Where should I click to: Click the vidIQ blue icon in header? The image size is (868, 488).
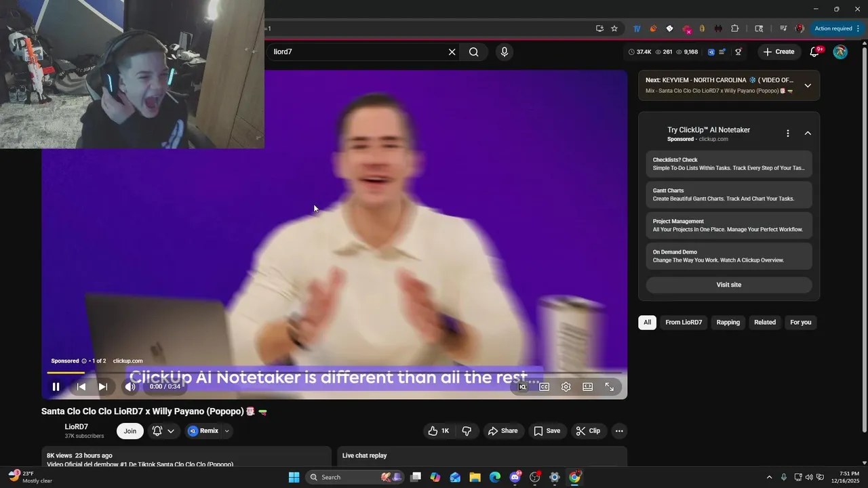pyautogui.click(x=711, y=52)
